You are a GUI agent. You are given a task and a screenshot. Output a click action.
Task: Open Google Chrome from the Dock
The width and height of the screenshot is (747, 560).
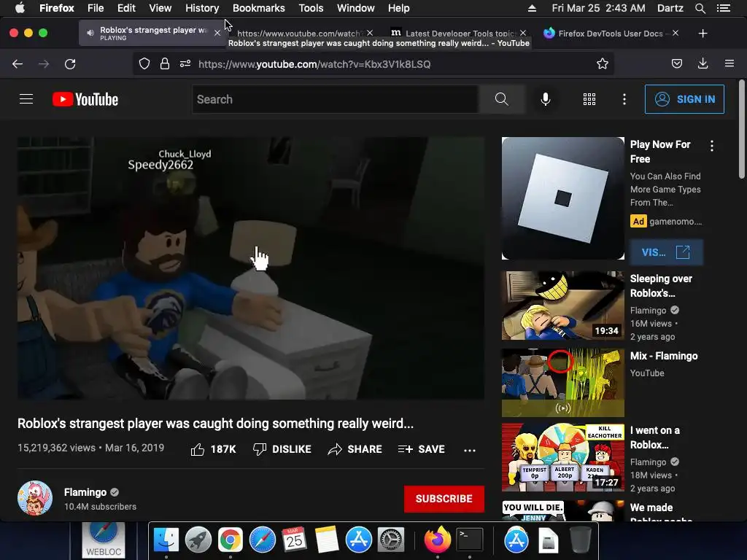click(x=230, y=540)
